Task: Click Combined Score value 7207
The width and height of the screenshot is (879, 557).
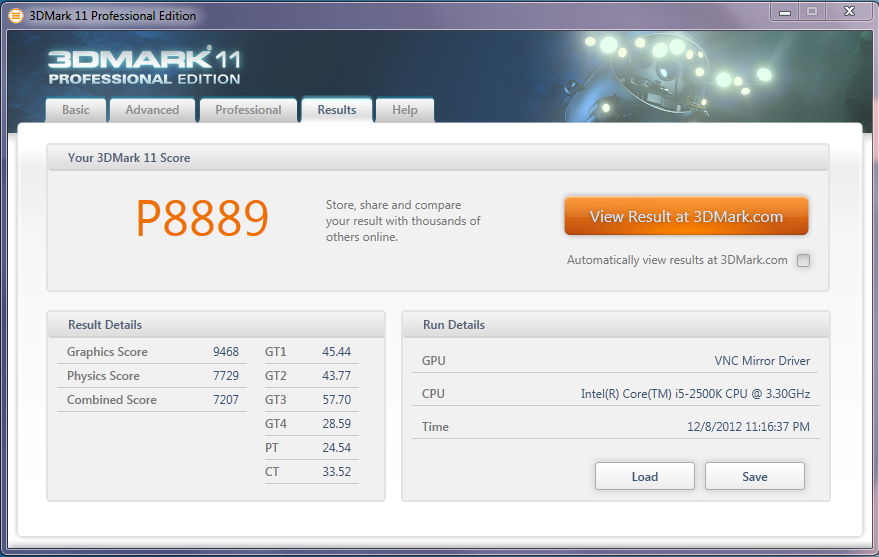Action: 226,400
